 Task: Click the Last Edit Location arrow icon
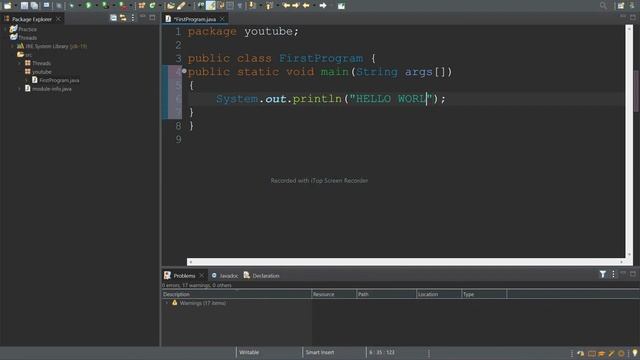[286, 6]
